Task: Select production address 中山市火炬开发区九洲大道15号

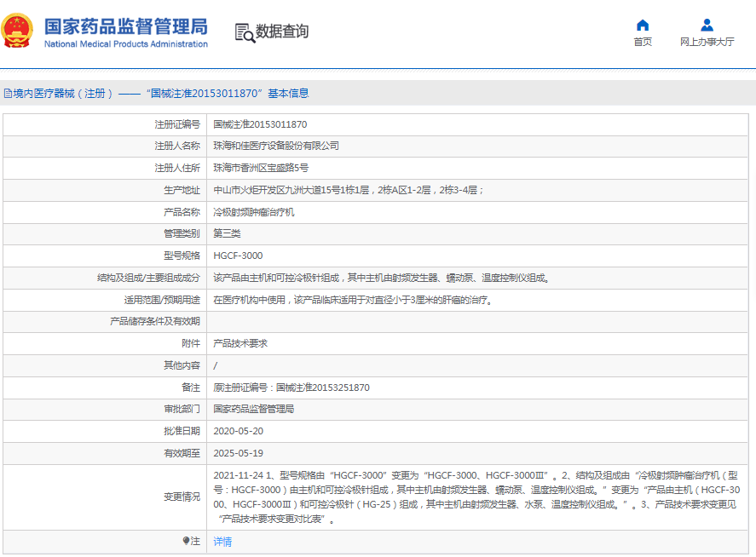Action: pos(348,190)
